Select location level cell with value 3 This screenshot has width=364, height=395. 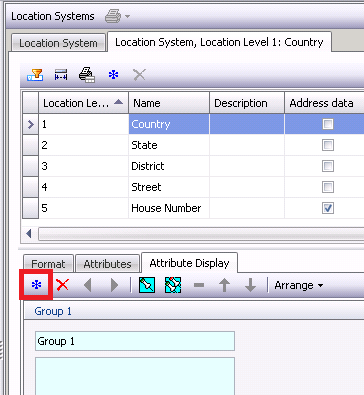[x=84, y=166]
